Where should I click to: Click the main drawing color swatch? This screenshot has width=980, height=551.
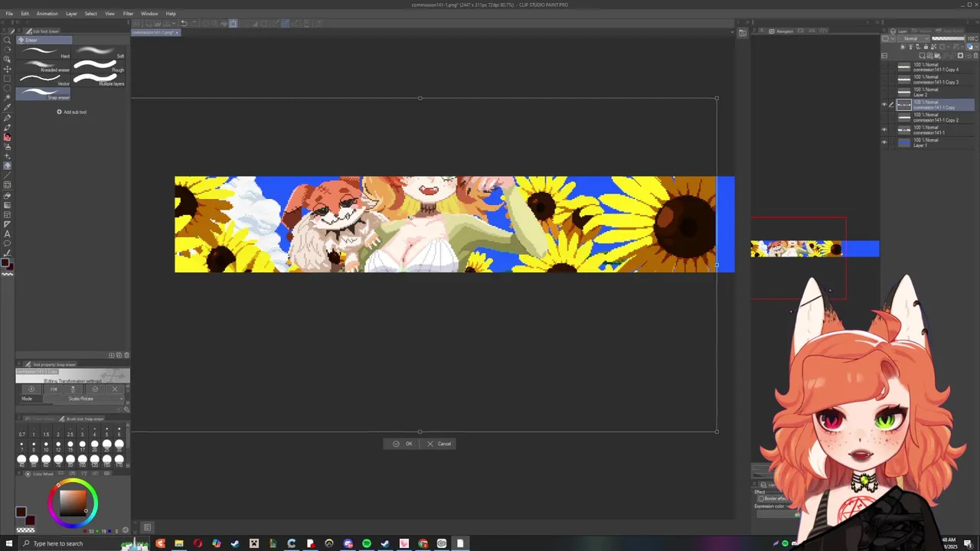pyautogui.click(x=21, y=513)
